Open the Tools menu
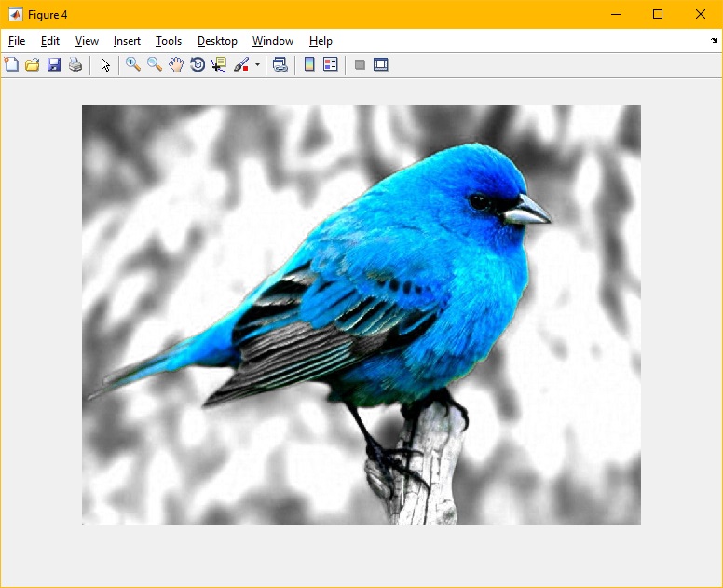 coord(169,41)
